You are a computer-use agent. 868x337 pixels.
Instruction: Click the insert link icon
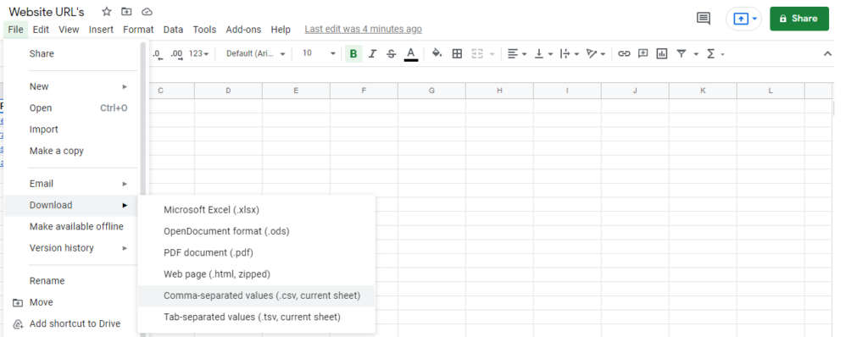pyautogui.click(x=625, y=53)
